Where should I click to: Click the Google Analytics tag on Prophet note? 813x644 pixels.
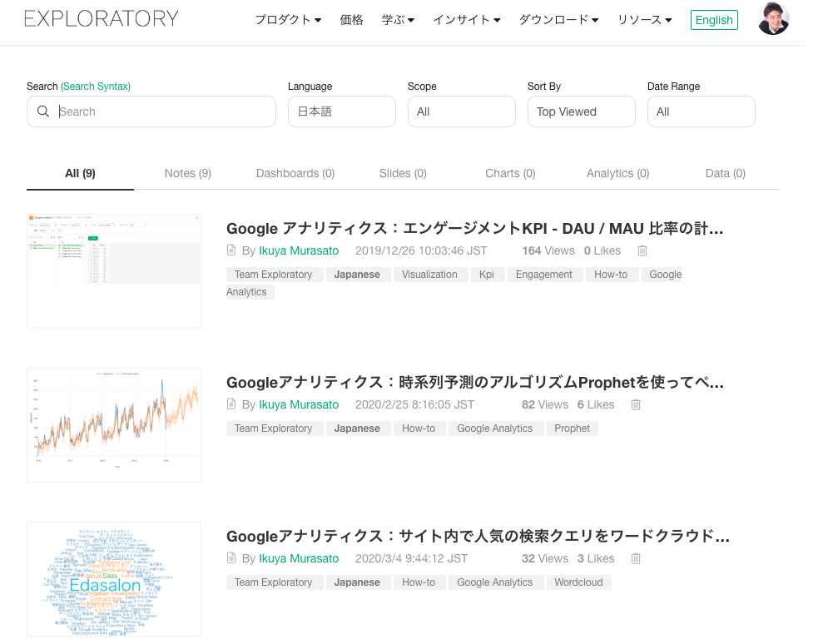[495, 429]
